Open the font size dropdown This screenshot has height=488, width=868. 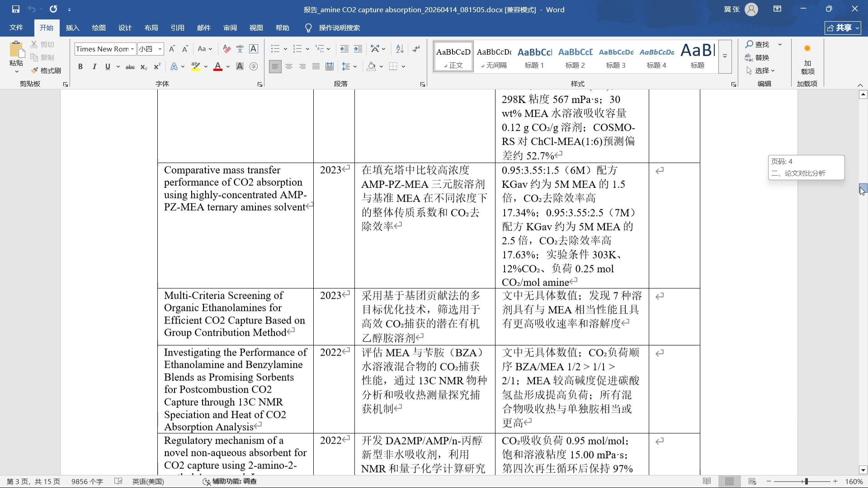[160, 49]
